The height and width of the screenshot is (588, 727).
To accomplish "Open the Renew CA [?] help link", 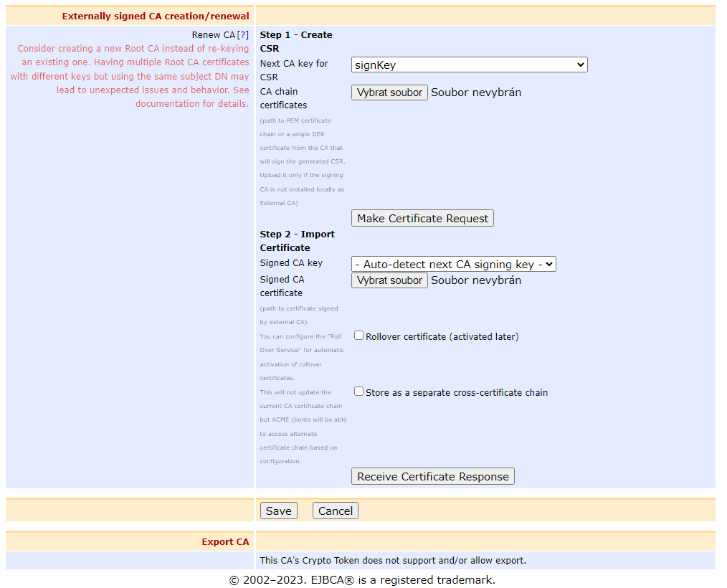I will [243, 35].
